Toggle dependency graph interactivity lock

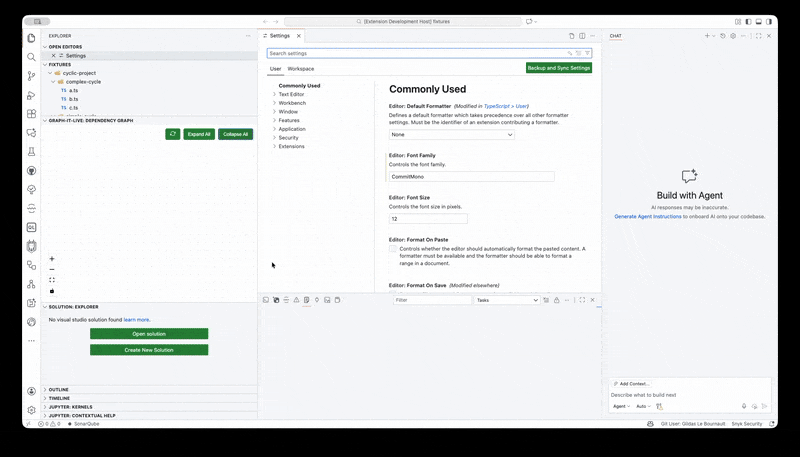(x=52, y=291)
